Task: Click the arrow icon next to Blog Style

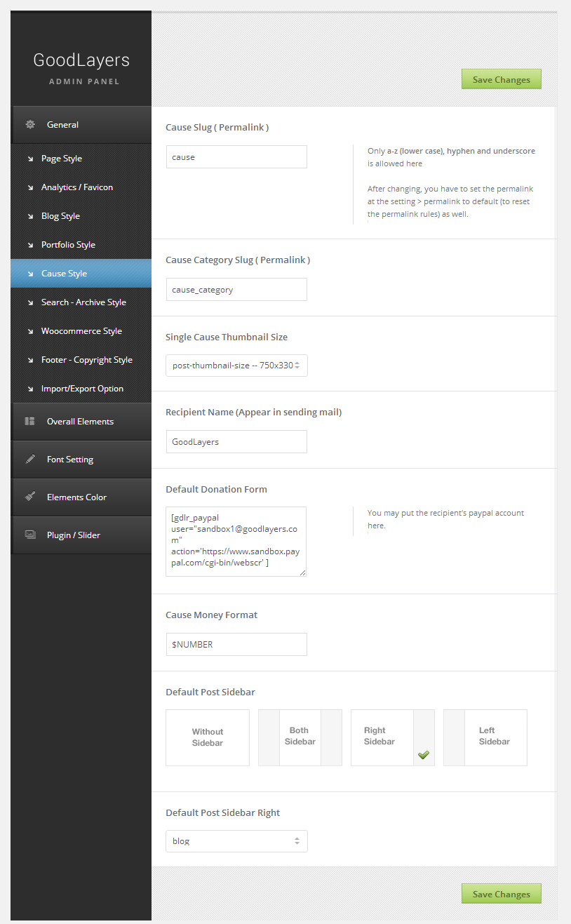Action: pos(30,216)
